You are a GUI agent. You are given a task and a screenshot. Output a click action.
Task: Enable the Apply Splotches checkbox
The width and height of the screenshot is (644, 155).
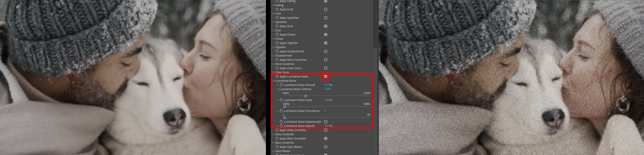coord(326,18)
